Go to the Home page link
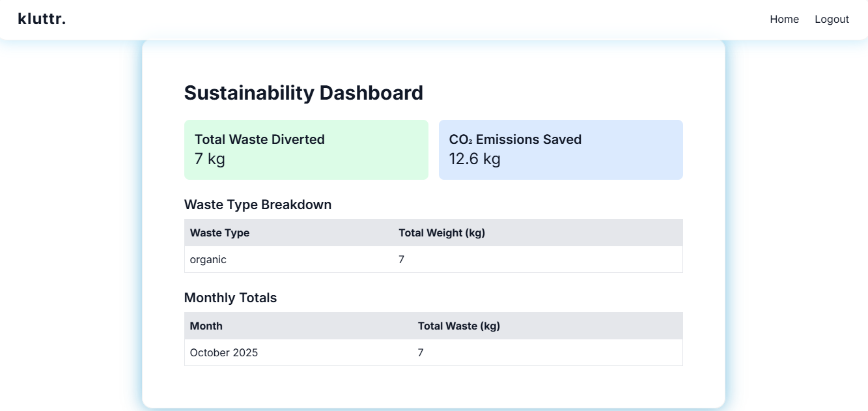868x411 pixels. pyautogui.click(x=784, y=20)
